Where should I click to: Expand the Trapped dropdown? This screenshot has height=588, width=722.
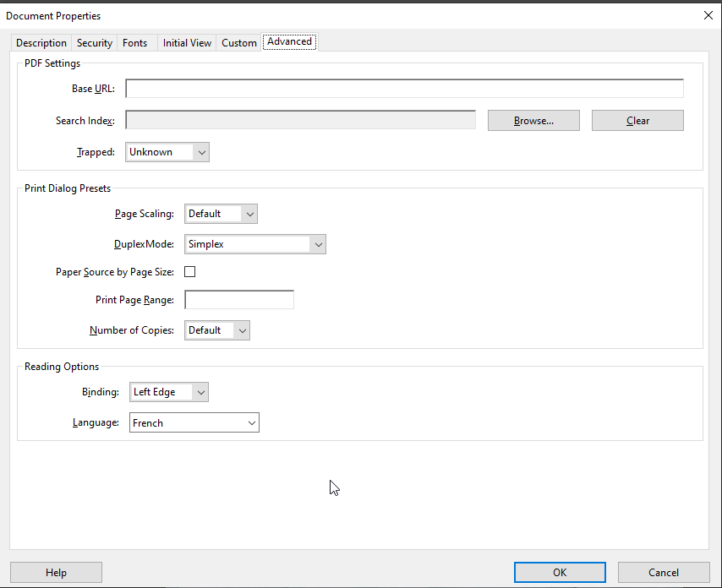(x=167, y=152)
